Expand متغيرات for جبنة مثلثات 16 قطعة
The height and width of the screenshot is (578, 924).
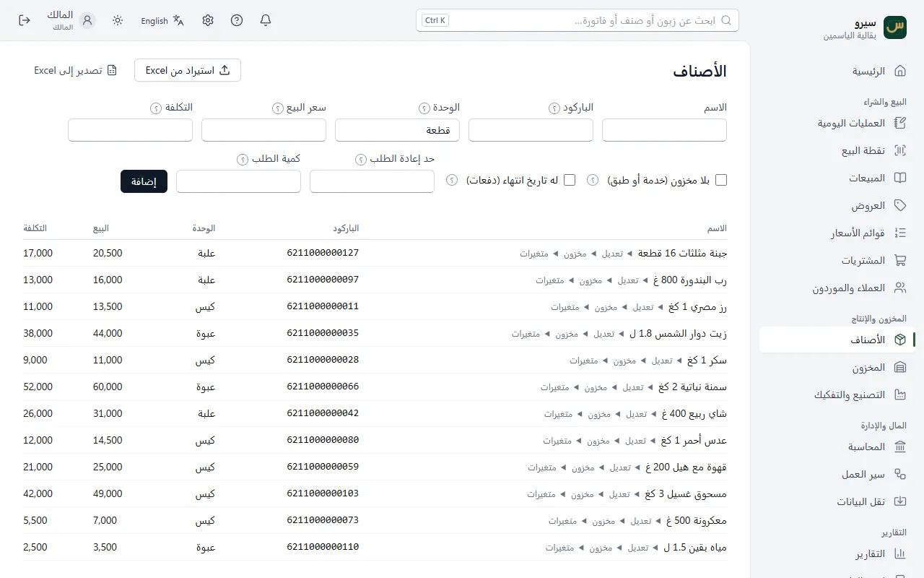(x=539, y=254)
